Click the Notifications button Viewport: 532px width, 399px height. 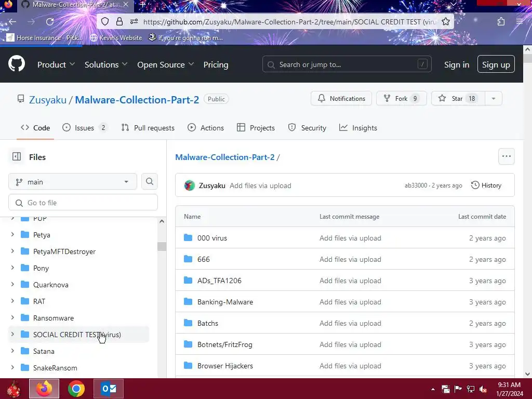341,99
